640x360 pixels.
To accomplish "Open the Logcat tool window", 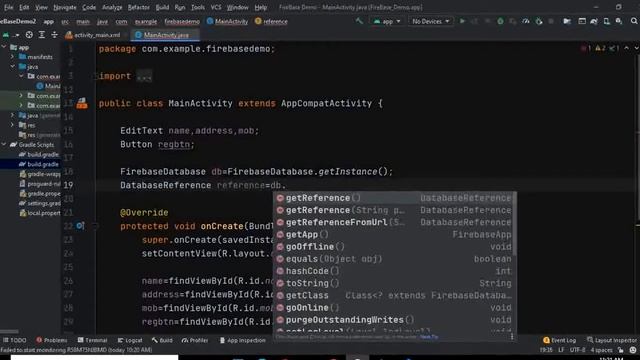I will pyautogui.click(x=130, y=340).
